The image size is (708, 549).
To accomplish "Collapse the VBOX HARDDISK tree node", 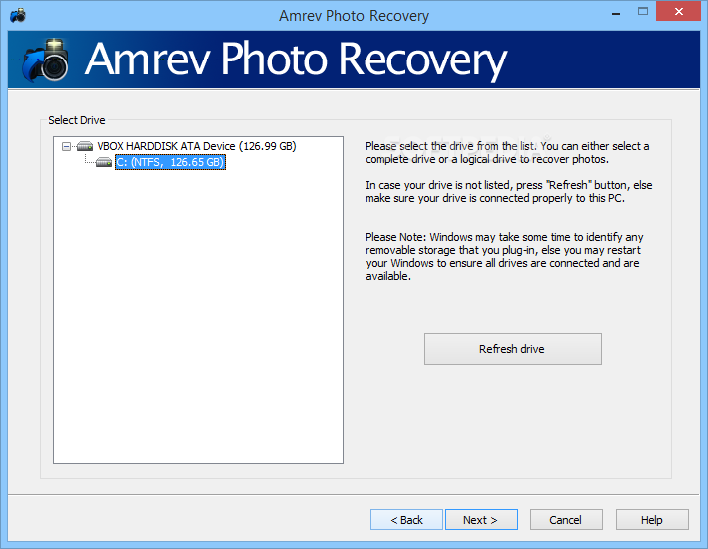I will point(66,146).
